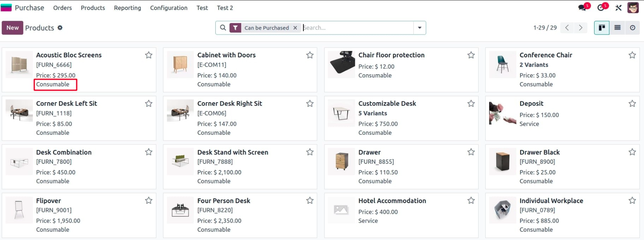The width and height of the screenshot is (644, 240).
Task: Click the debug tools wrench icon
Action: [x=618, y=8]
